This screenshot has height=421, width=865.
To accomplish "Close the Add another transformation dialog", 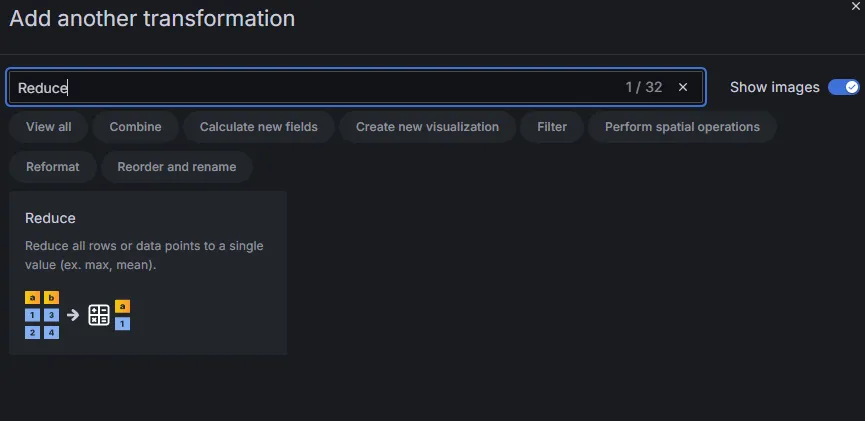I will (856, 6).
